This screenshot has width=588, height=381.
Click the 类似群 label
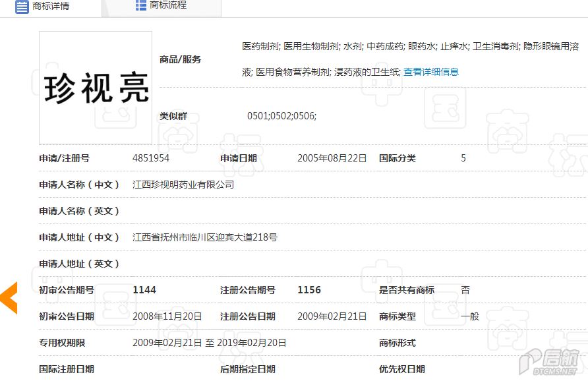tap(173, 116)
